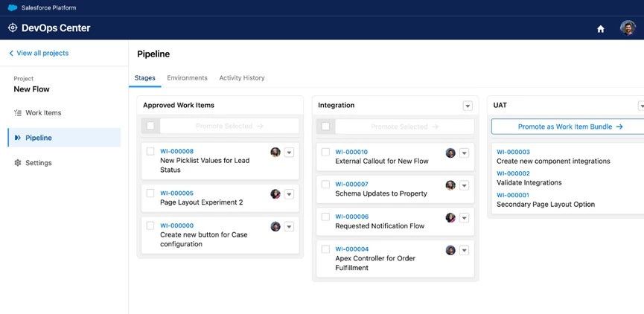Click the DevOps Center target icon
The width and height of the screenshot is (644, 314).
point(12,28)
